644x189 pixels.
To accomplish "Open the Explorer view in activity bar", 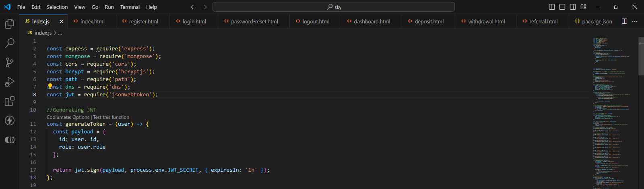I will [9, 24].
